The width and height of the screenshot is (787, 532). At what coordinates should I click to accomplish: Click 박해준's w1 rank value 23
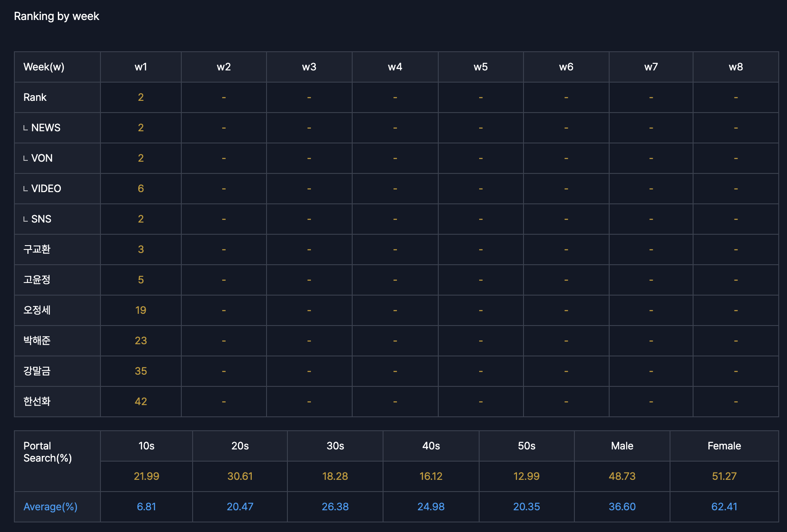pyautogui.click(x=140, y=341)
